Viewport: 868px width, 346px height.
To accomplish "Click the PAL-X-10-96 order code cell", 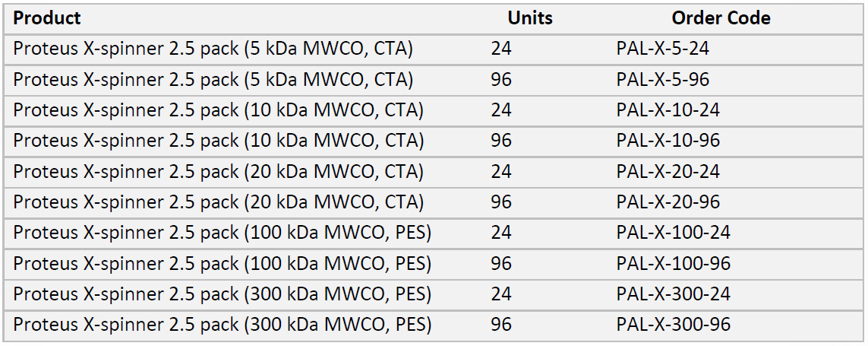I will 668,141.
